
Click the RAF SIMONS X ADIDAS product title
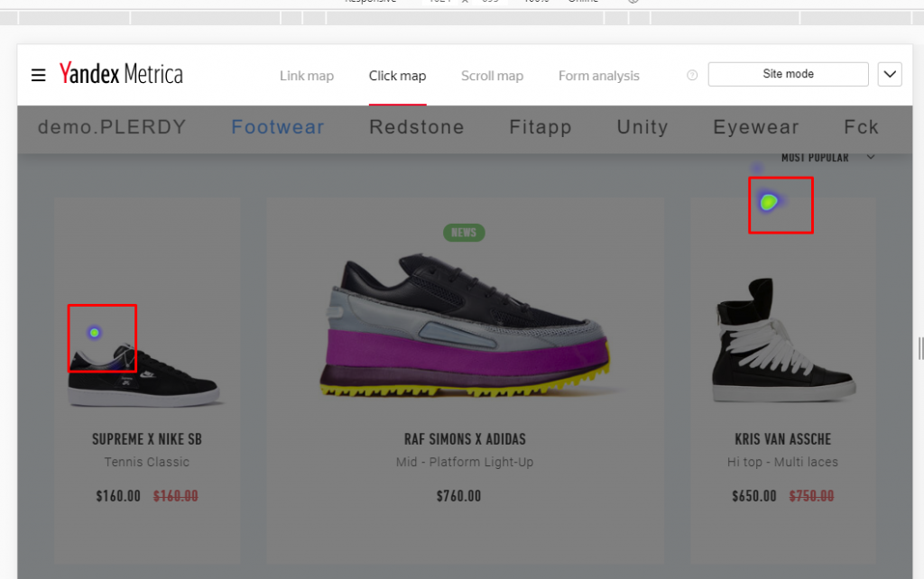[x=465, y=439]
